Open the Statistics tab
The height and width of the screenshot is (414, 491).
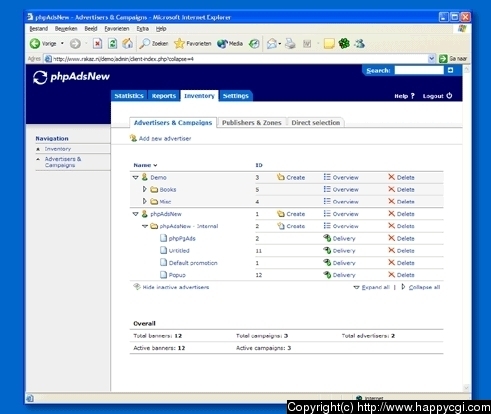tap(129, 96)
